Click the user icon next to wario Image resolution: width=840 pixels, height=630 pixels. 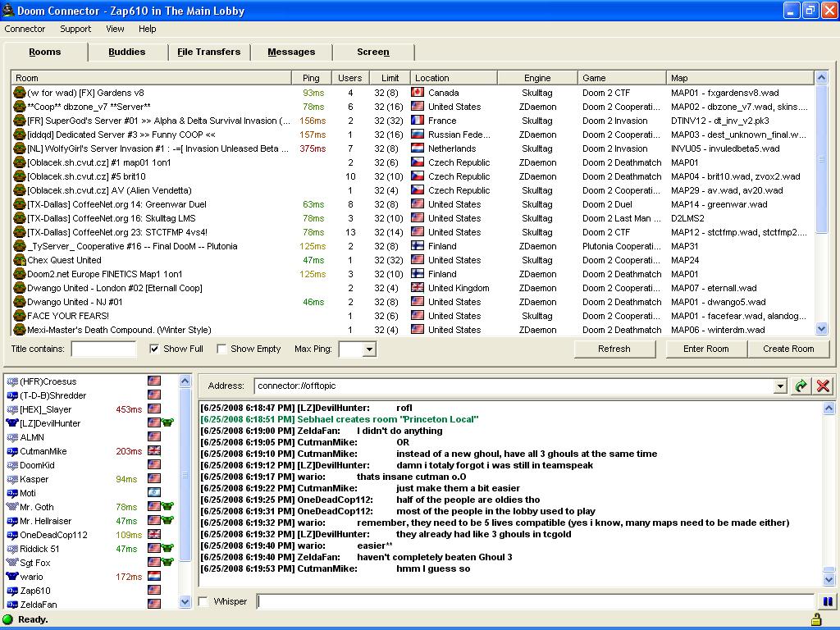click(12, 577)
